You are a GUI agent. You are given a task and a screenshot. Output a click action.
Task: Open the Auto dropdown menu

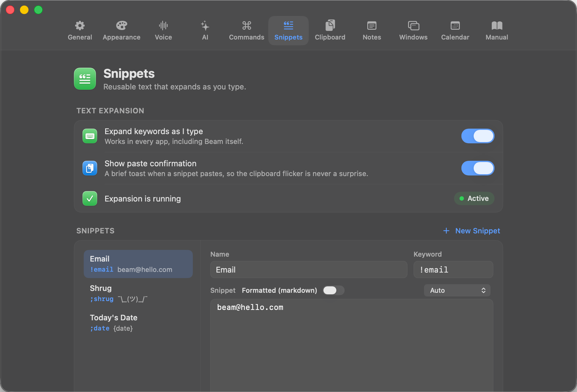[457, 290]
